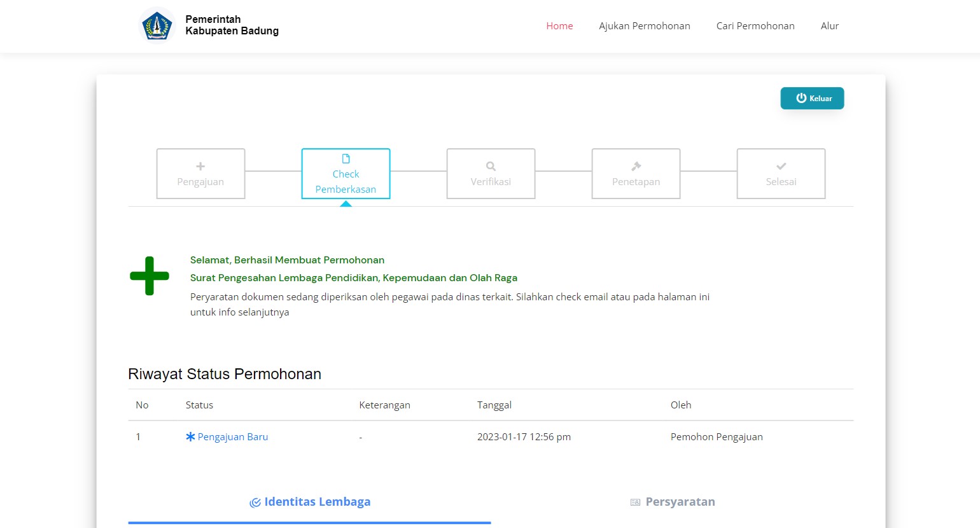This screenshot has height=528, width=980.
Task: Switch to the Persyaratan tab
Action: click(x=680, y=502)
